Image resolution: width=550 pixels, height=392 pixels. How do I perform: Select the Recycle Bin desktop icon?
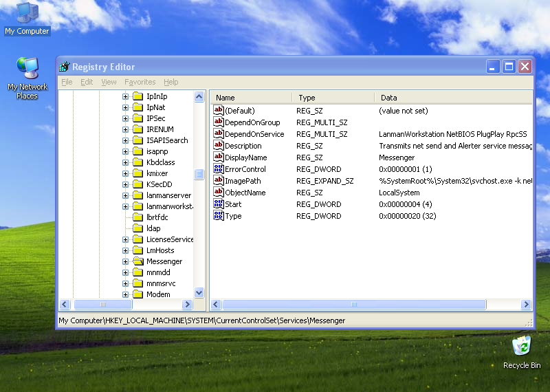(x=522, y=352)
